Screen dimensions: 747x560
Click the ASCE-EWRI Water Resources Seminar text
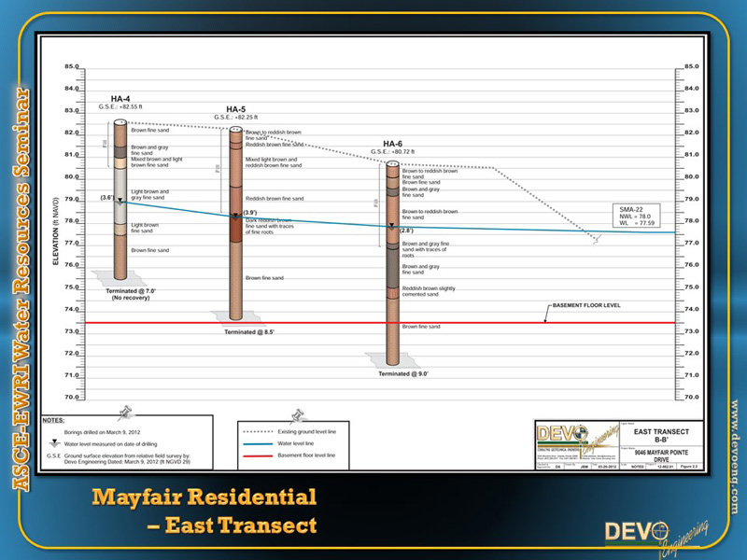(x=16, y=280)
